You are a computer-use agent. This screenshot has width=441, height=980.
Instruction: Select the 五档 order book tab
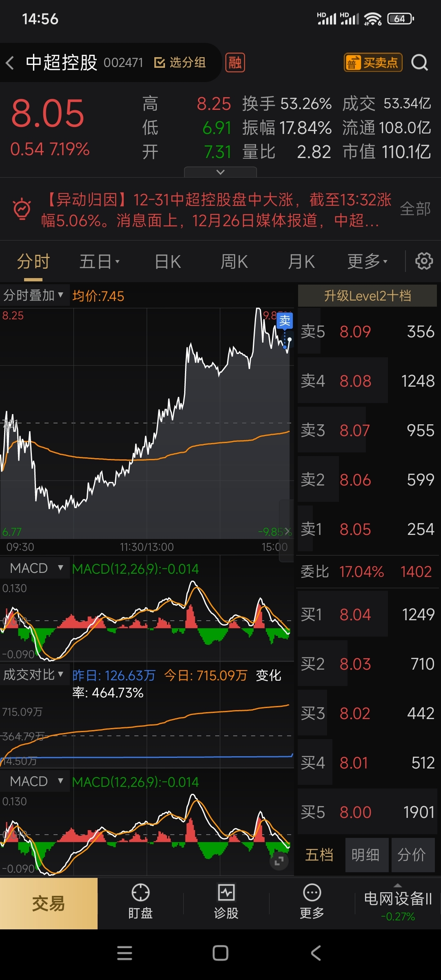pos(319,855)
